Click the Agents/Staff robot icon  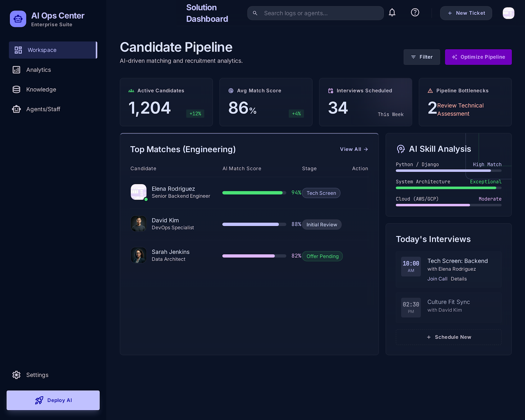click(16, 109)
